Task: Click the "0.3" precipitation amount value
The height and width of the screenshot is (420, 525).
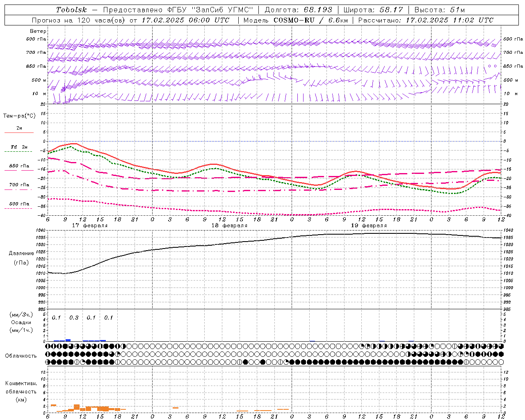Action: coord(74,318)
